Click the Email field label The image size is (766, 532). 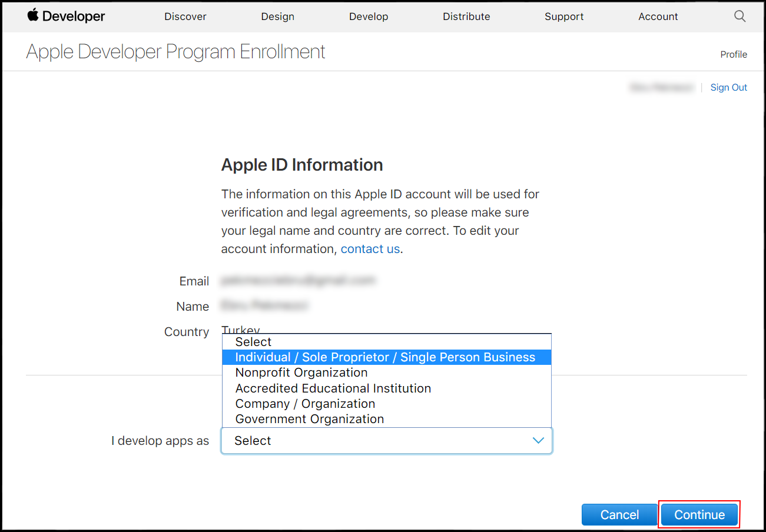pyautogui.click(x=194, y=281)
